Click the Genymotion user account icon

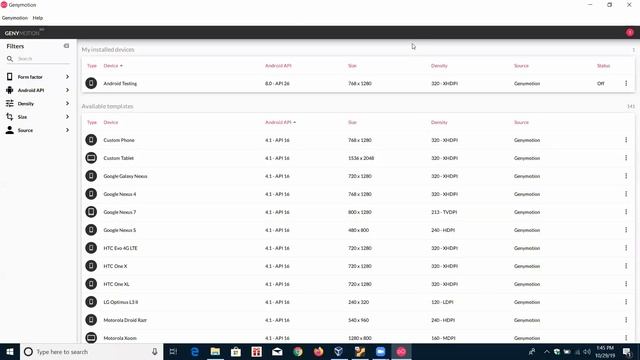tap(630, 32)
